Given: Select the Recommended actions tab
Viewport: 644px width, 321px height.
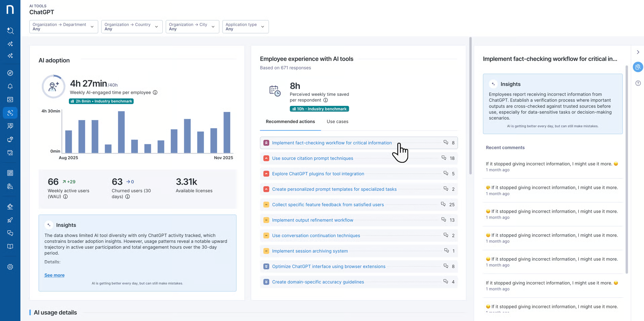Looking at the screenshot, I should click(290, 122).
